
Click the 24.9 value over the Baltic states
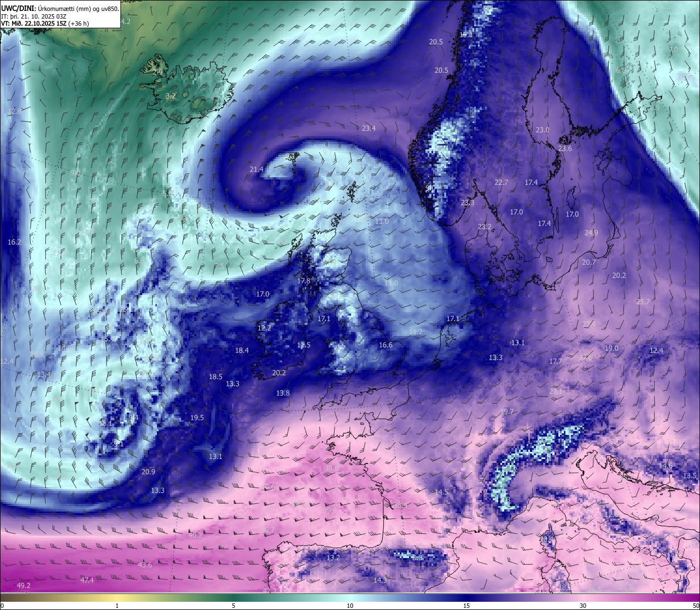[591, 233]
